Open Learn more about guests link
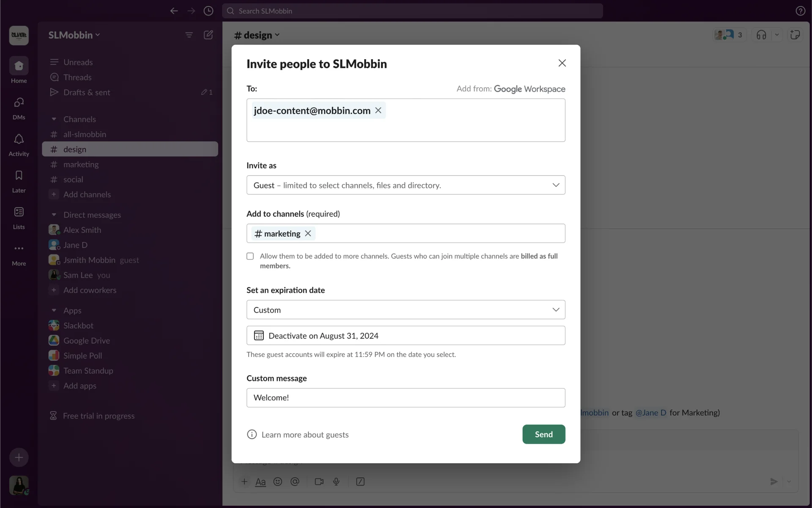 pos(304,435)
